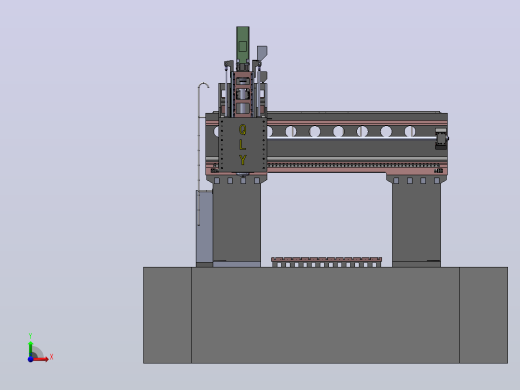
Task: Click the yellow letter Y on head plate
Action: pyautogui.click(x=243, y=160)
